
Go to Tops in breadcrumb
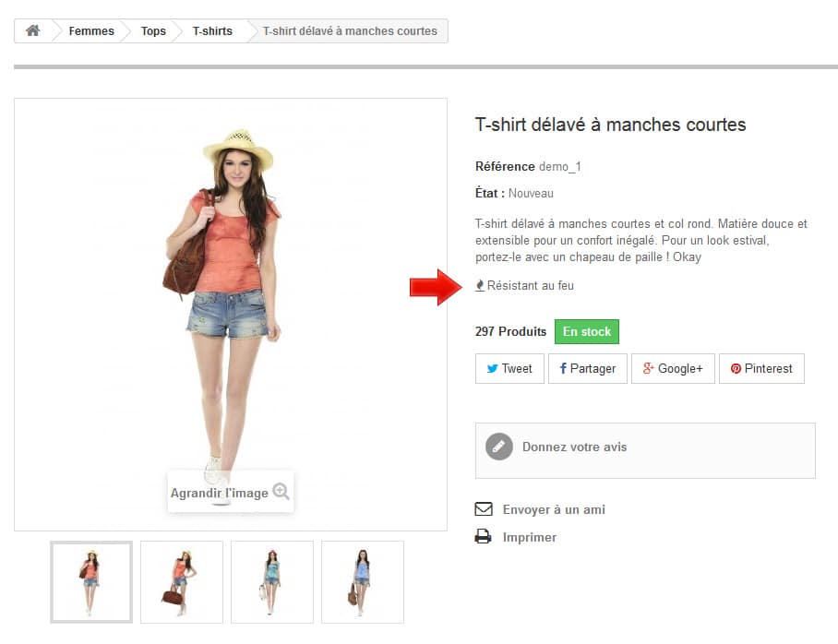tap(153, 31)
